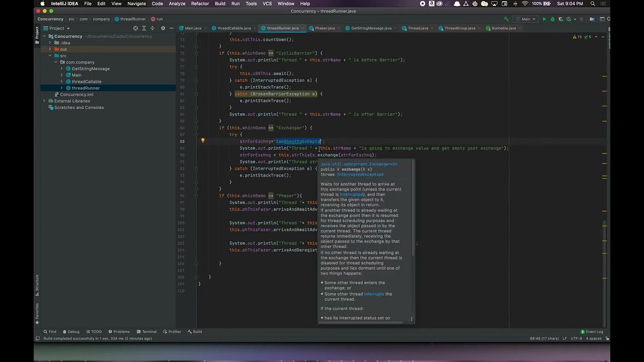Open the Refactor menu
The width and height of the screenshot is (644, 362).
(200, 4)
